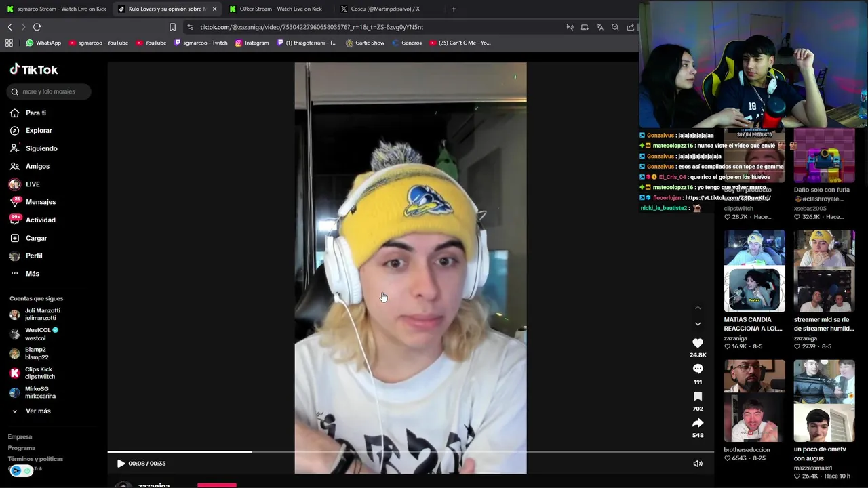The width and height of the screenshot is (868, 488).
Task: Bookmark page from address bar icon
Action: coord(172,27)
